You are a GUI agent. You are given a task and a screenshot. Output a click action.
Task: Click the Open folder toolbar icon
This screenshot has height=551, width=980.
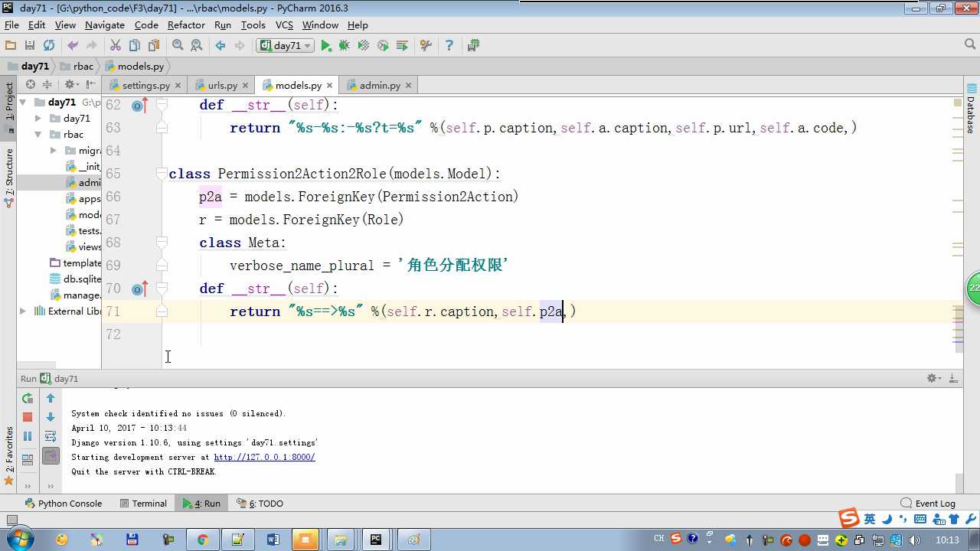point(11,46)
